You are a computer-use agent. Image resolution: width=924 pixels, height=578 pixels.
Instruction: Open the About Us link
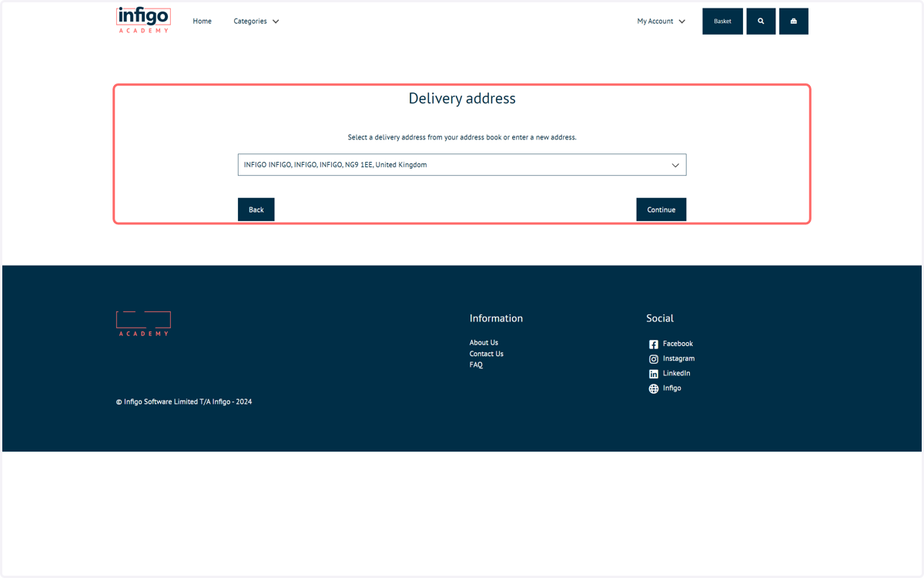point(484,343)
